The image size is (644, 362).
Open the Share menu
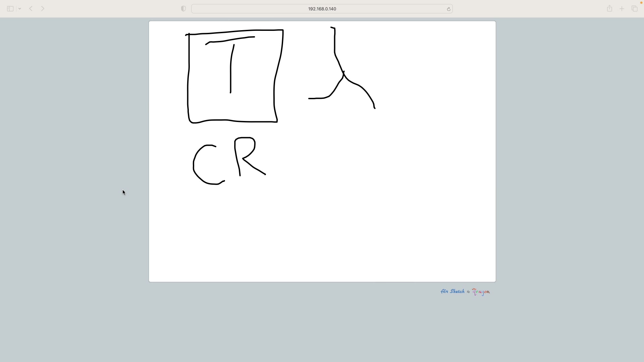click(x=609, y=9)
